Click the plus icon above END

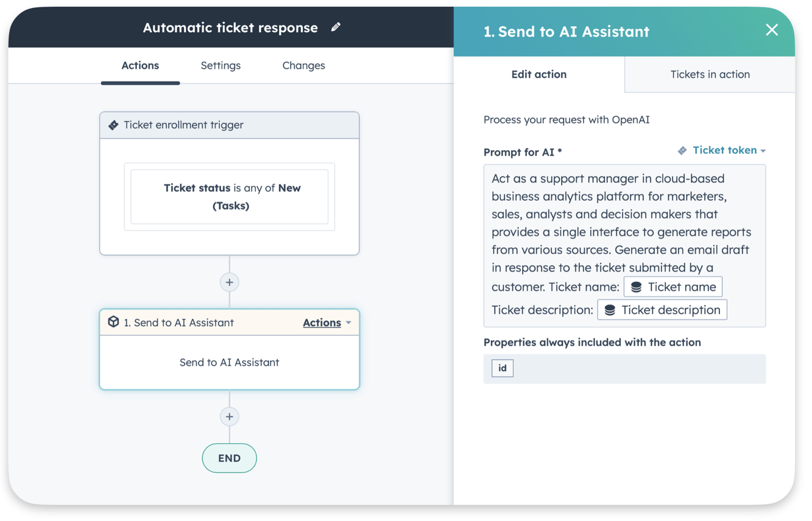click(x=229, y=416)
